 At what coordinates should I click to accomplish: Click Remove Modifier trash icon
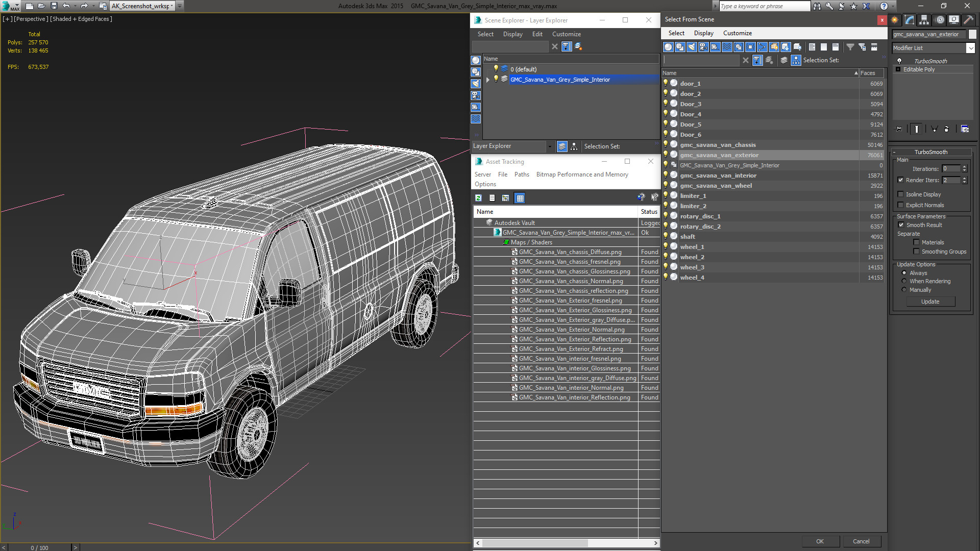tap(947, 129)
